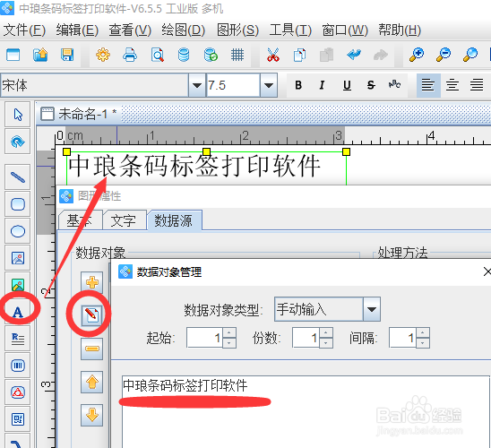Expand the font size dropdown
491x448 pixels.
click(269, 85)
